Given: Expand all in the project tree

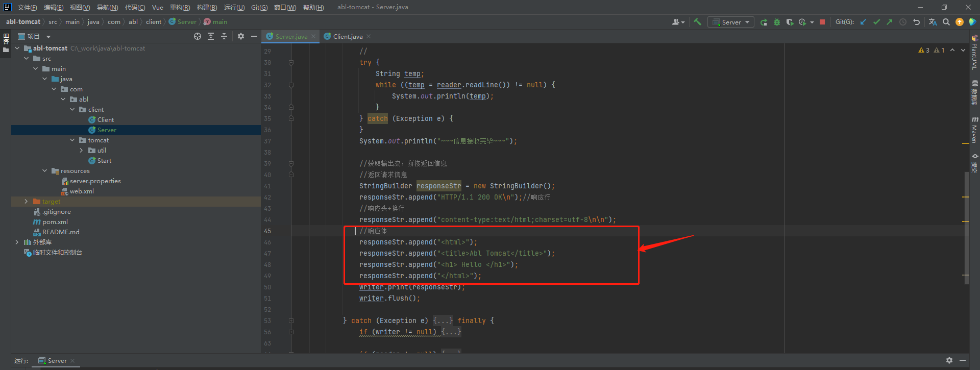Looking at the screenshot, I should point(211,36).
